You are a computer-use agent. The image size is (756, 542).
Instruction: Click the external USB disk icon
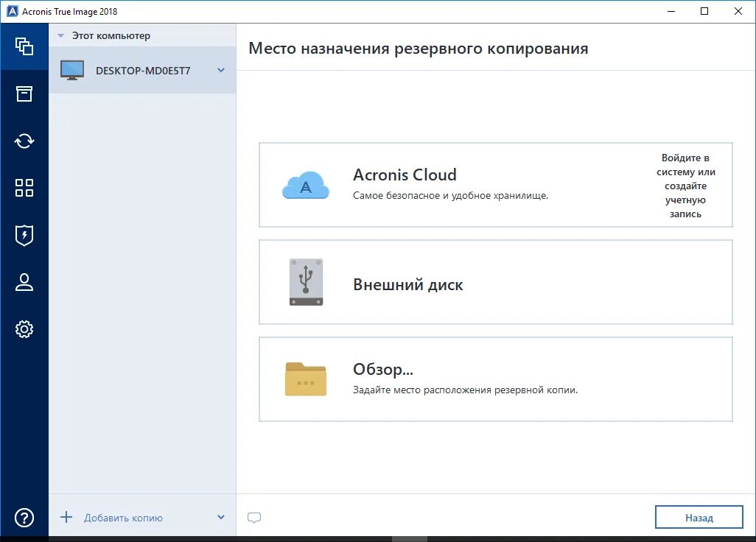[x=307, y=282]
